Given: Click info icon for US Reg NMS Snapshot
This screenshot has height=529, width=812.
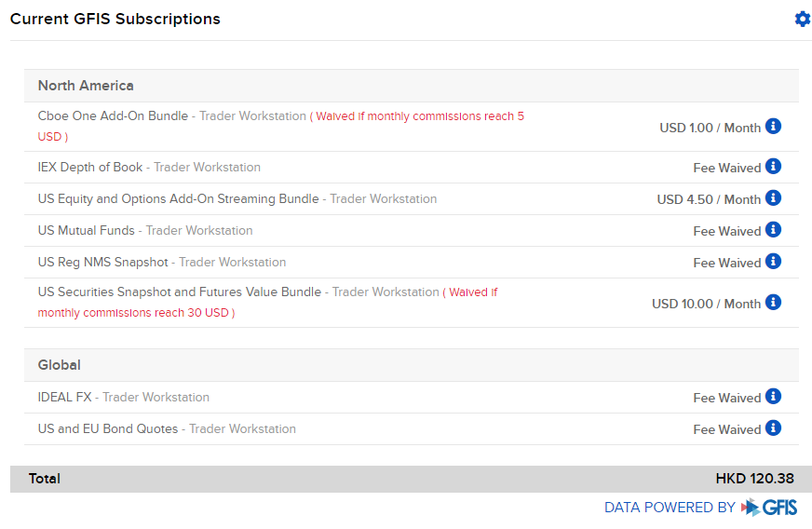Looking at the screenshot, I should tap(773, 262).
